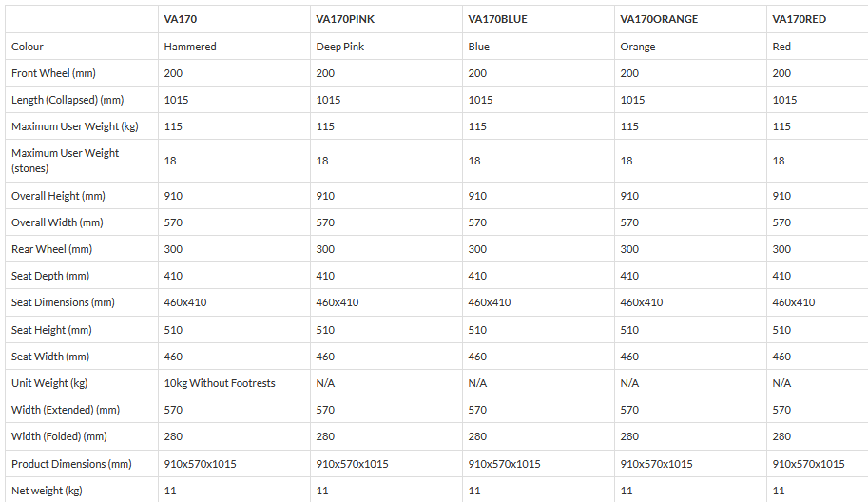Image resolution: width=868 pixels, height=502 pixels.
Task: Click the 10kg Without Footrests cell
Action: pyautogui.click(x=220, y=383)
